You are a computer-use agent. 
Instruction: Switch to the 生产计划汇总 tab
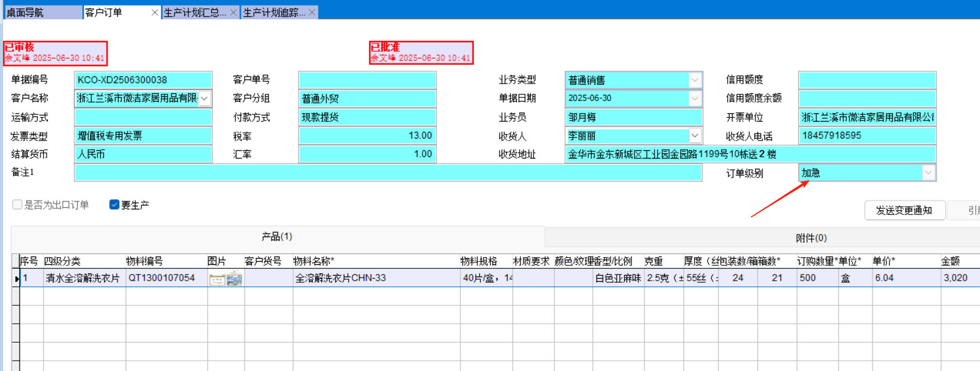coord(194,12)
